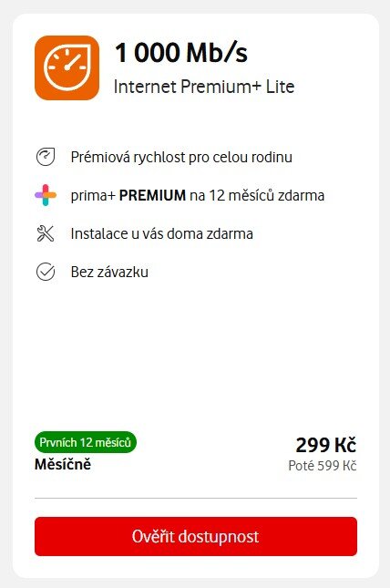Click the green Prvních 12 měsíců badge
390x588 pixels.
[86, 442]
